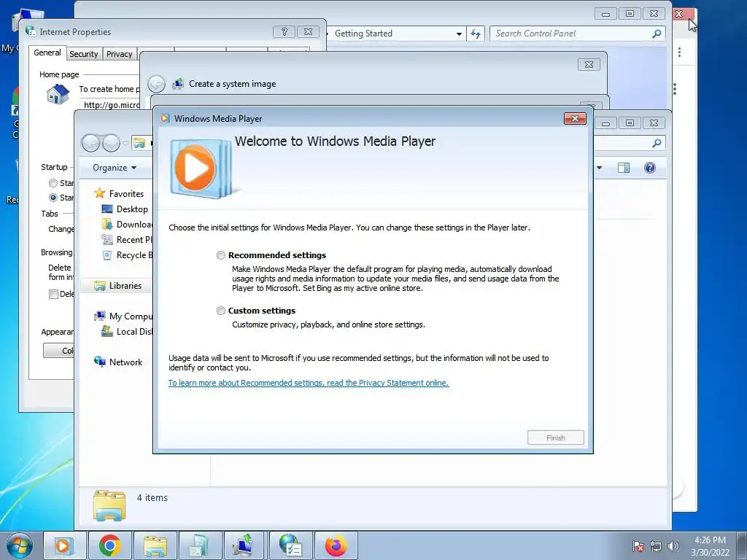Click the volume speaker tray icon
This screenshot has height=560, width=747.
click(x=673, y=546)
